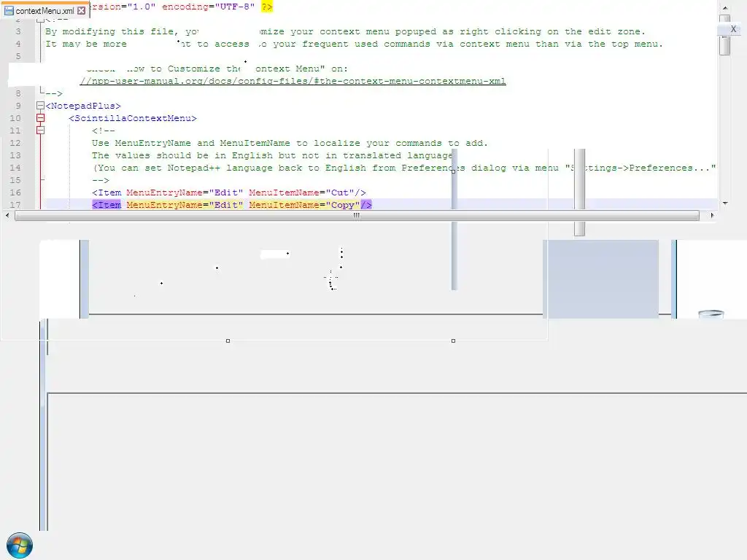This screenshot has height=560, width=747.
Task: Open the npp-user-manual.org context menu link
Action: pyautogui.click(x=293, y=81)
